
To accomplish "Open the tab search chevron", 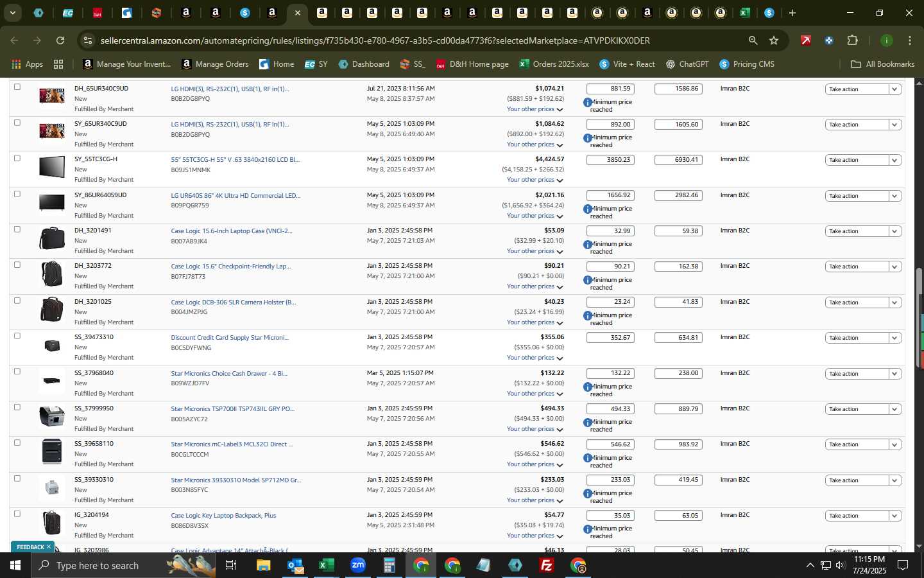I will [12, 13].
